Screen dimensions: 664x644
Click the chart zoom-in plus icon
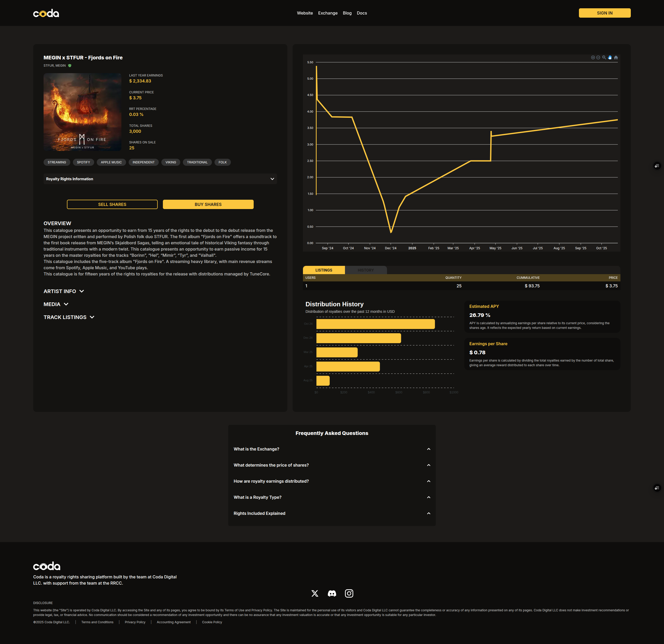pos(593,58)
